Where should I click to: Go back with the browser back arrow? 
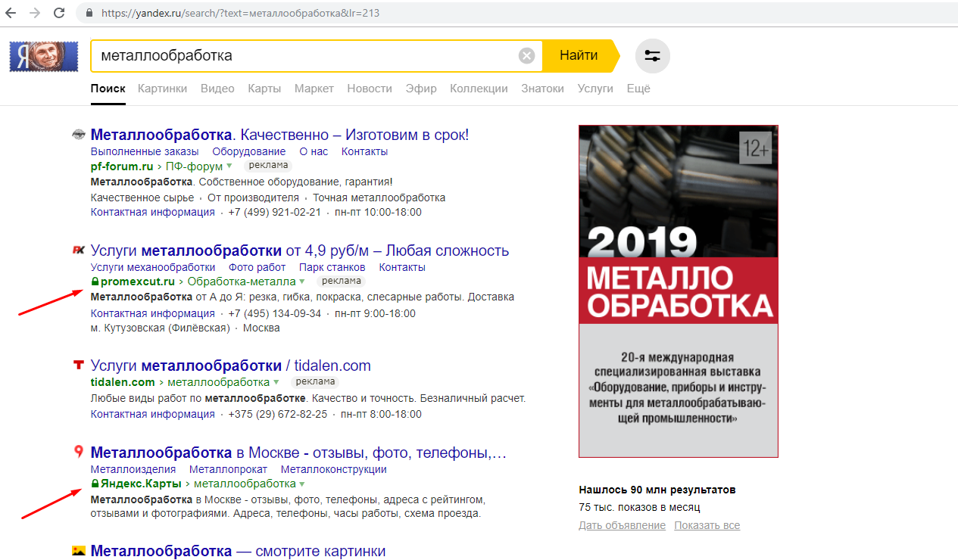coord(11,13)
